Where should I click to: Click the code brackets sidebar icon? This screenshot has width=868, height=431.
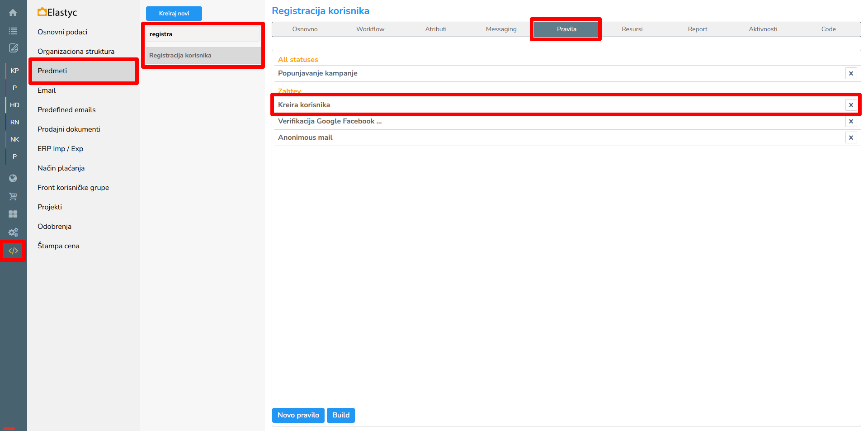point(13,251)
